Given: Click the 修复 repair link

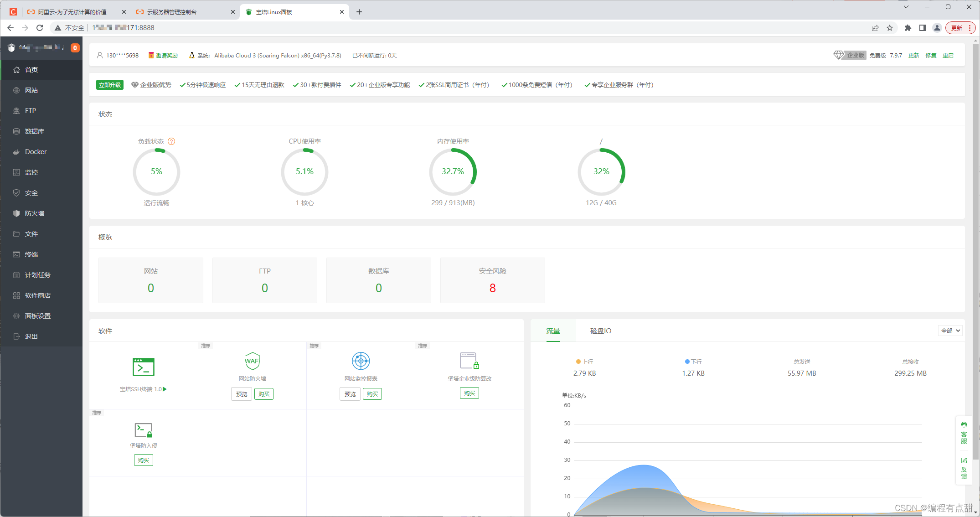Looking at the screenshot, I should click(931, 56).
